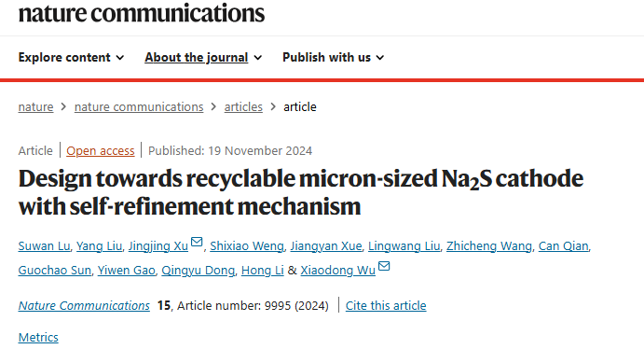644x363 pixels.
Task: Select author Guochao Sun
Action: tap(55, 270)
